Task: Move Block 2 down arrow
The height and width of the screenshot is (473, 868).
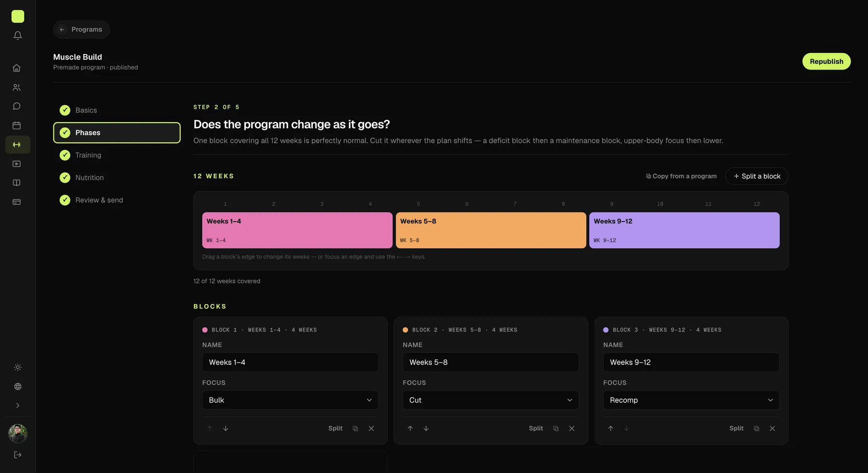Action: (426, 429)
